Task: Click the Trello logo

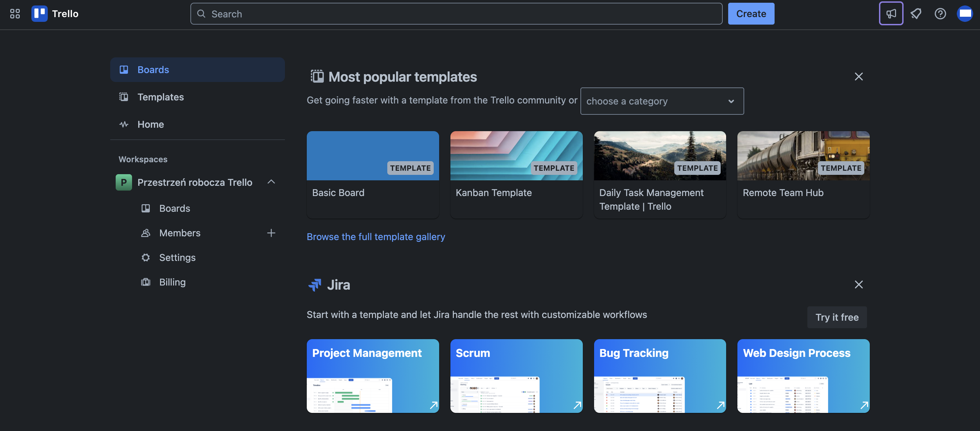Action: 39,14
